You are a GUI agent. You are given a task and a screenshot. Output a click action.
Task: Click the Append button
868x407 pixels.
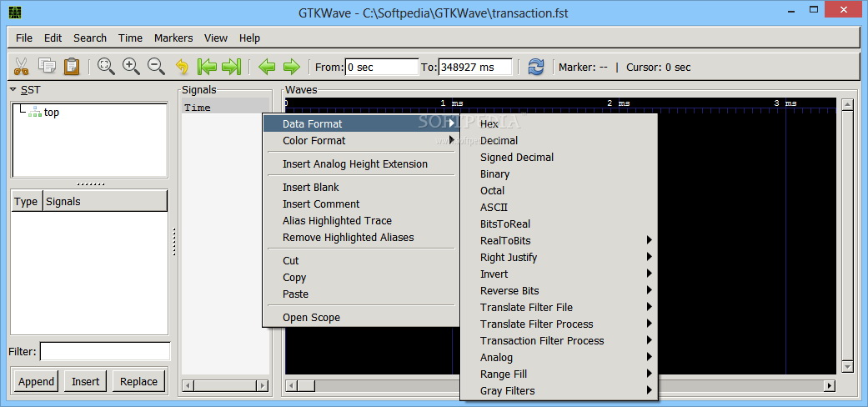pyautogui.click(x=36, y=381)
